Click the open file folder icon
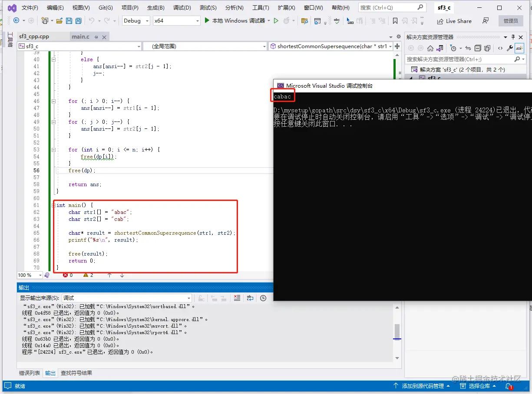This screenshot has height=394, width=532. pyautogui.click(x=59, y=20)
